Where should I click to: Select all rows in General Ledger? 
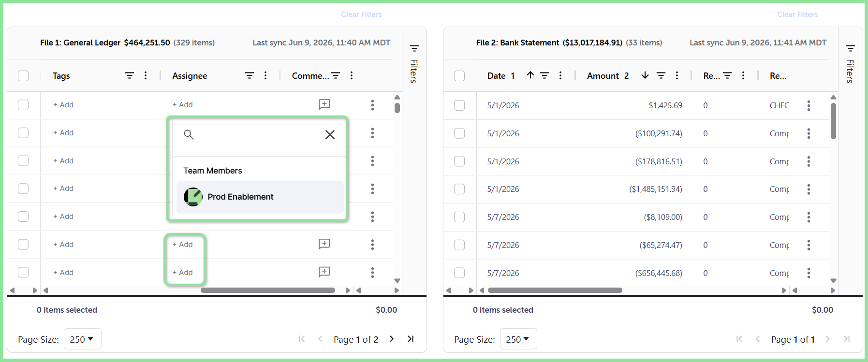[x=23, y=76]
